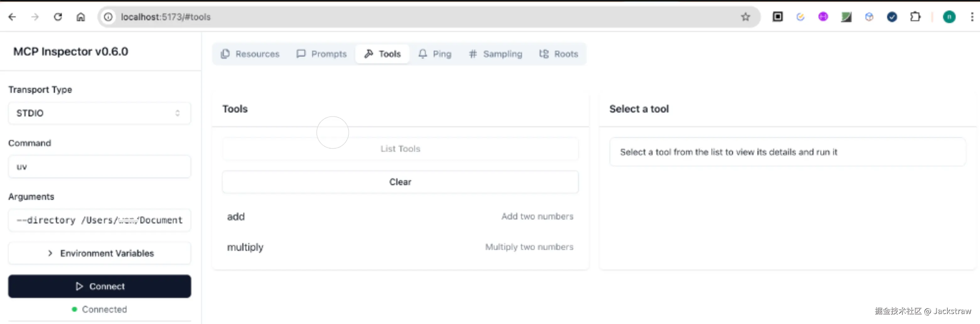
Task: Bookmark this page with the star icon
Action: (x=745, y=17)
